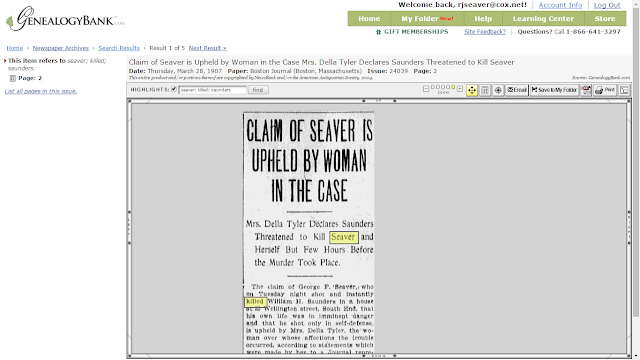Click the top-right viewer resize handle
Screen dimensions: 640x360
(629, 101)
